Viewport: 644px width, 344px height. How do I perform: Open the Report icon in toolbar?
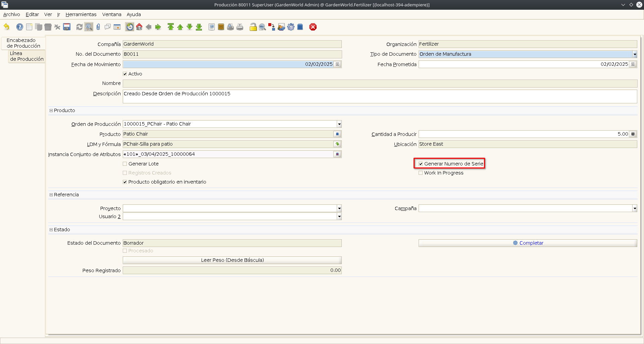click(212, 27)
